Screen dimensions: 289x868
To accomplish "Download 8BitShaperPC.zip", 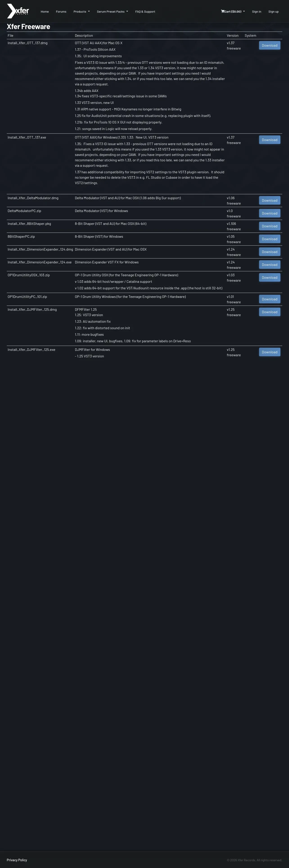I will pos(269,239).
